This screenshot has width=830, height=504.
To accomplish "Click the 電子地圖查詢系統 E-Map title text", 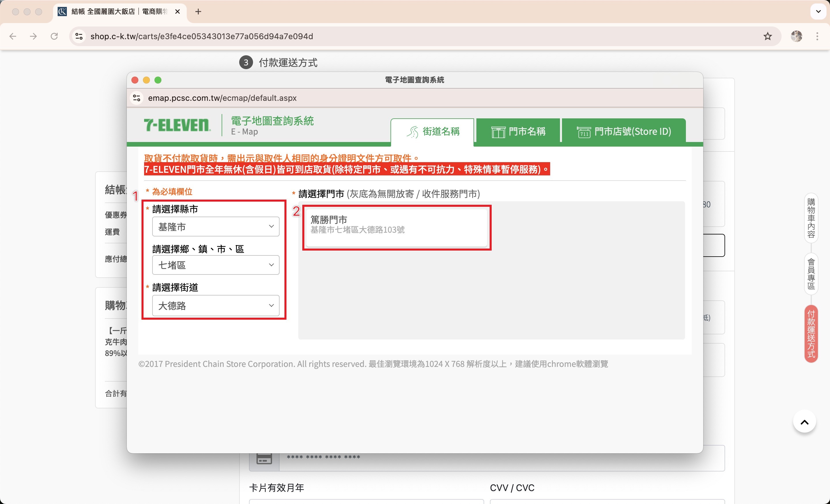I will 272,125.
